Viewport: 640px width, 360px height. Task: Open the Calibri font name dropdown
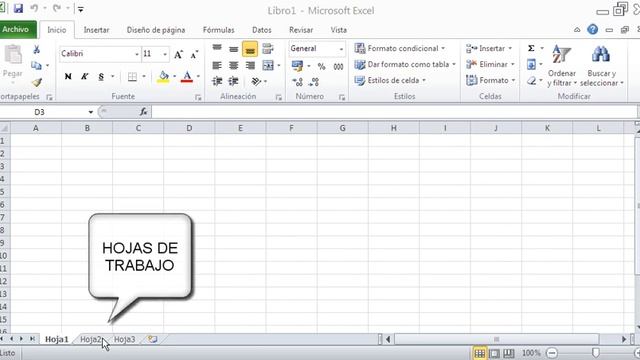click(x=137, y=54)
